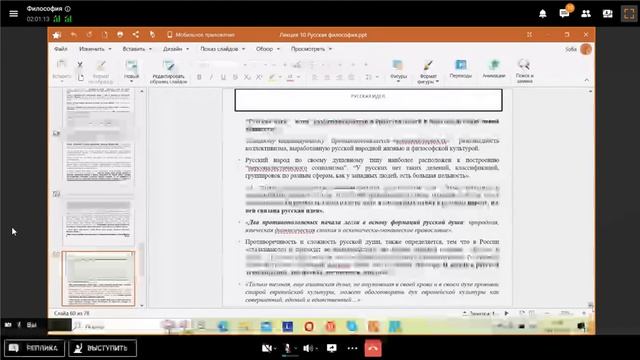
Task: Click the Cut scissors icon
Action: click(80, 64)
